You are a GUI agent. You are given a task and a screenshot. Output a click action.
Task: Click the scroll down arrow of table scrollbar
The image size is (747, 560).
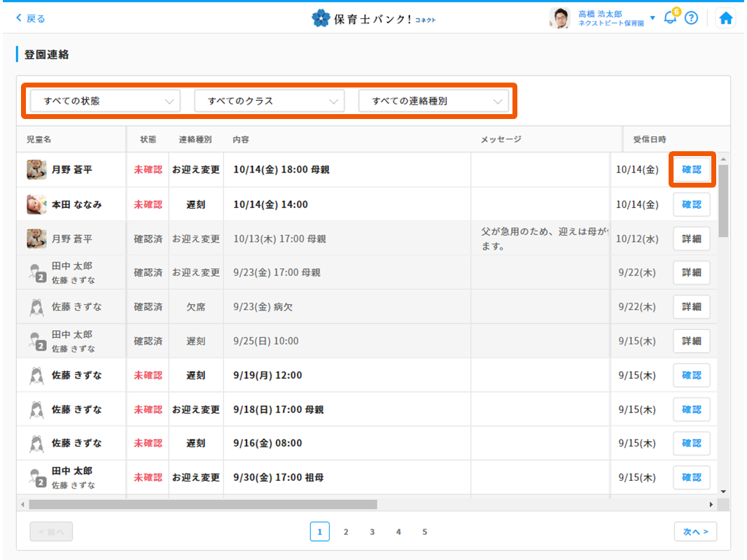click(723, 492)
